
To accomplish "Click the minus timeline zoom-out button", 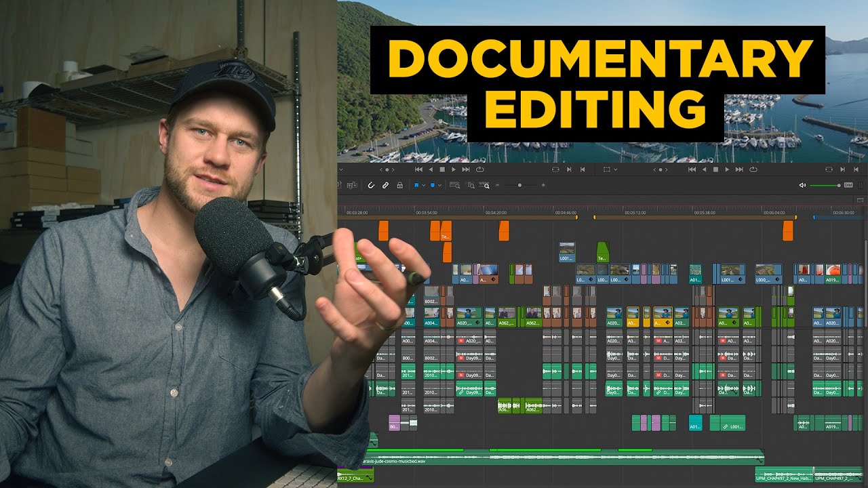I will 497,185.
